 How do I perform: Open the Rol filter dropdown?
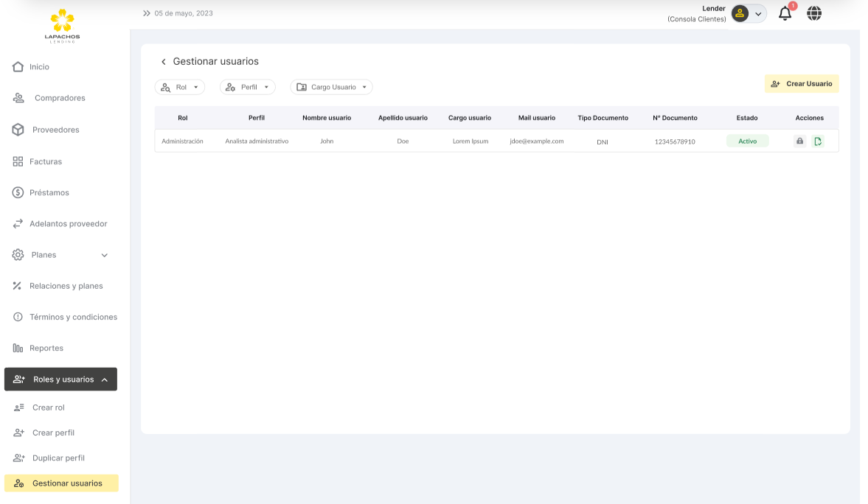coord(180,87)
